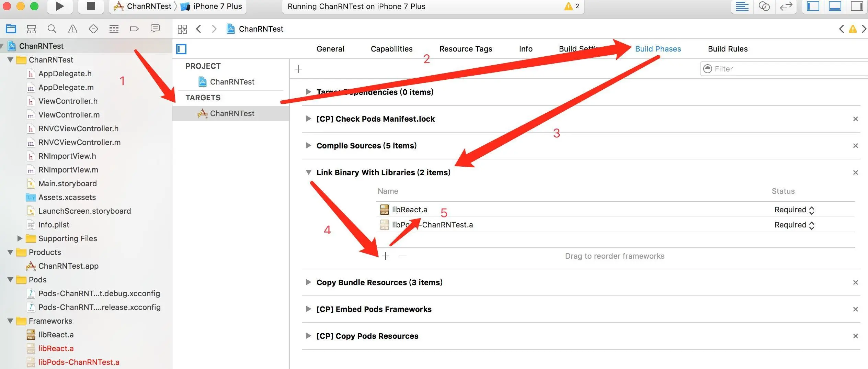The width and height of the screenshot is (868, 369).
Task: Click the build phases Filter field
Action: (x=784, y=69)
